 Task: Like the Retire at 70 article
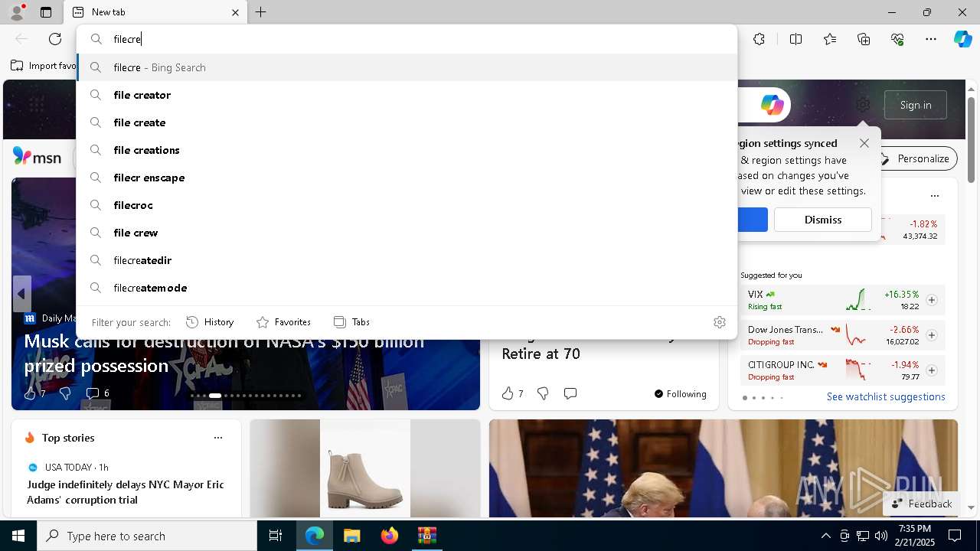click(512, 393)
